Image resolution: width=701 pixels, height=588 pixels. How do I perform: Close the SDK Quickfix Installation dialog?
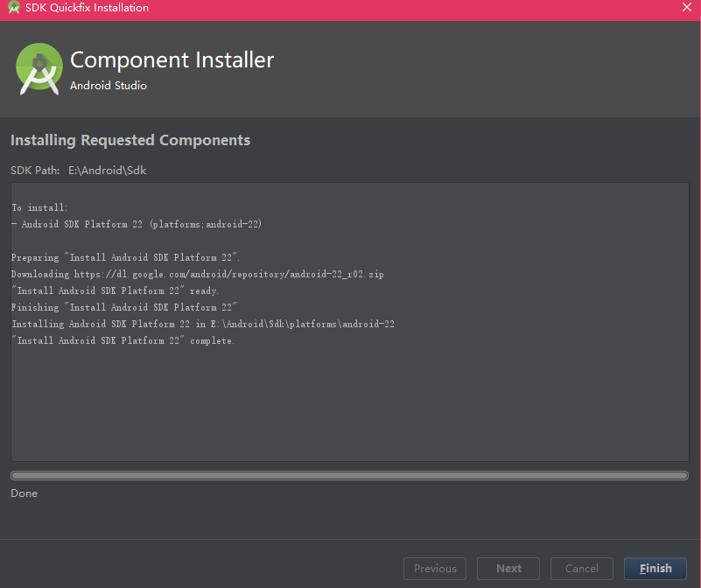[687, 7]
